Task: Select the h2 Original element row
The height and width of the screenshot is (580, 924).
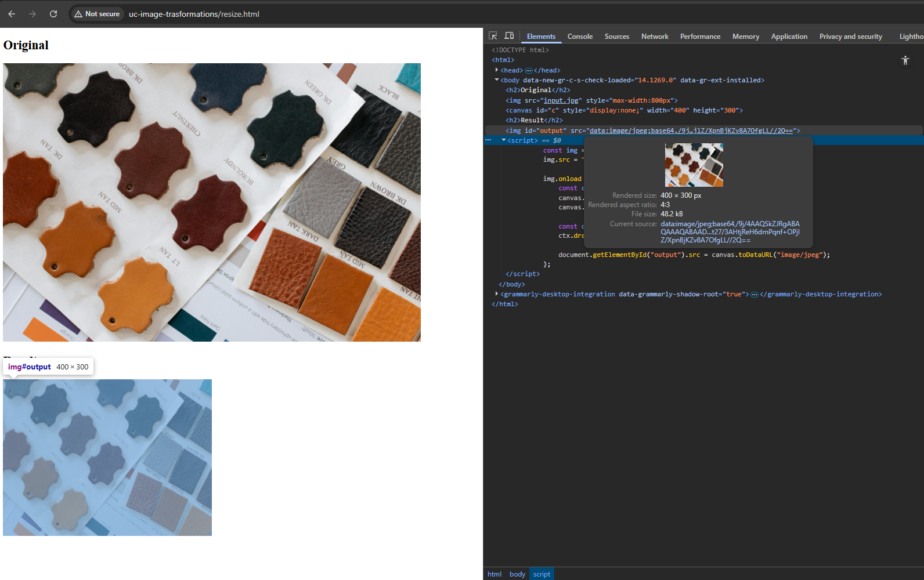Action: click(x=537, y=90)
